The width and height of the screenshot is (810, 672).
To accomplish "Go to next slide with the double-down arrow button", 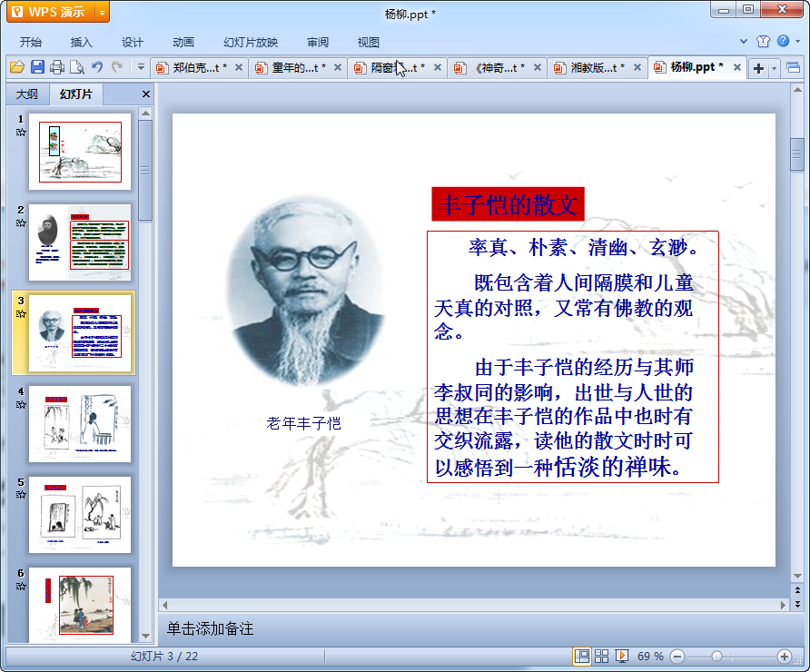I will [797, 603].
